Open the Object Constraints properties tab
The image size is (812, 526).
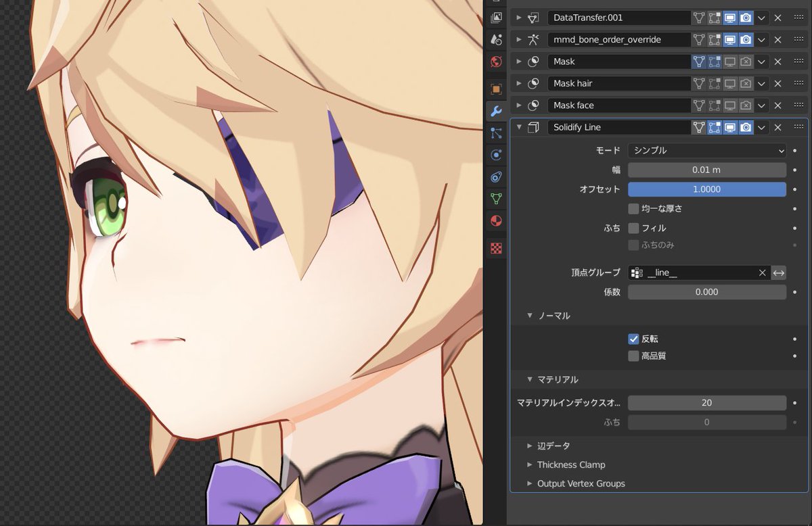[x=496, y=177]
